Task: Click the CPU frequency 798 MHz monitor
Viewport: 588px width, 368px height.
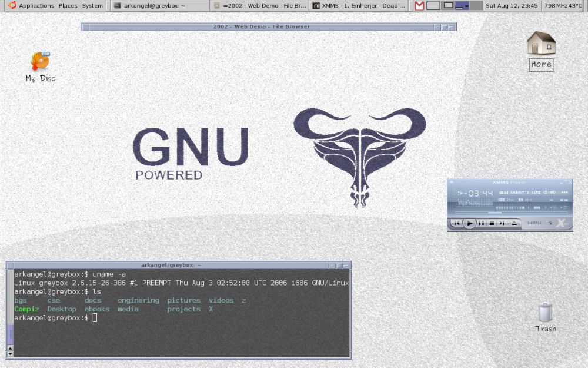Action: click(x=556, y=6)
